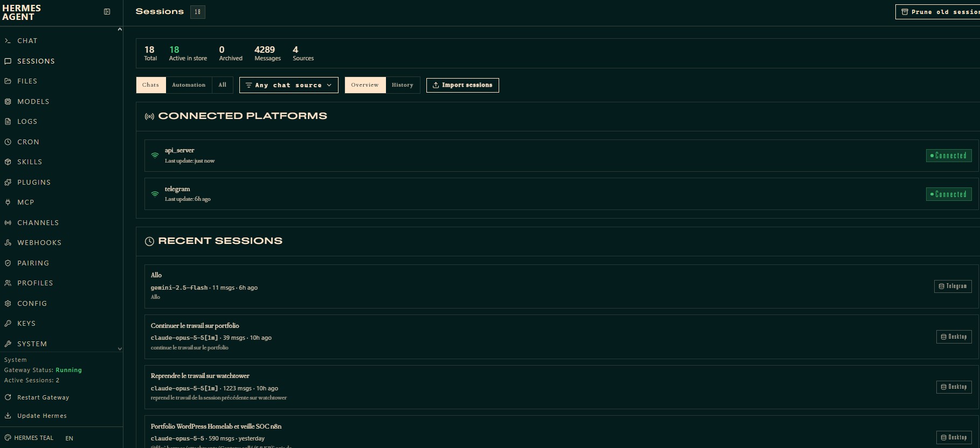Click the Channels broadcast icon

coord(8,223)
